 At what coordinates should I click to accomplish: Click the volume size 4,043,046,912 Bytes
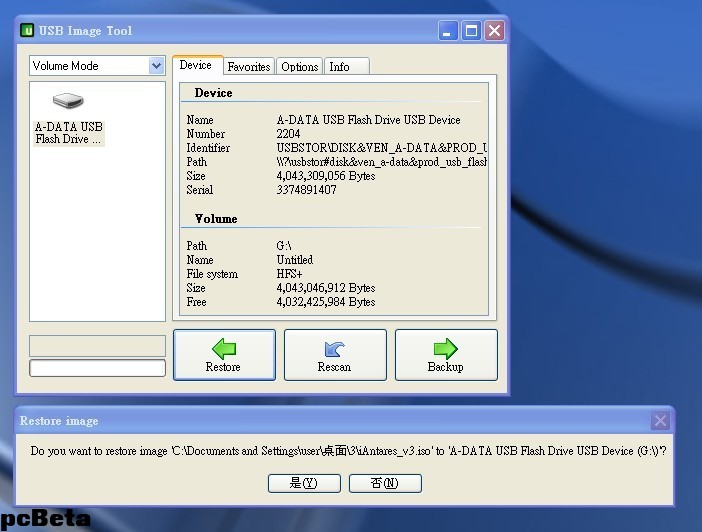(x=325, y=287)
